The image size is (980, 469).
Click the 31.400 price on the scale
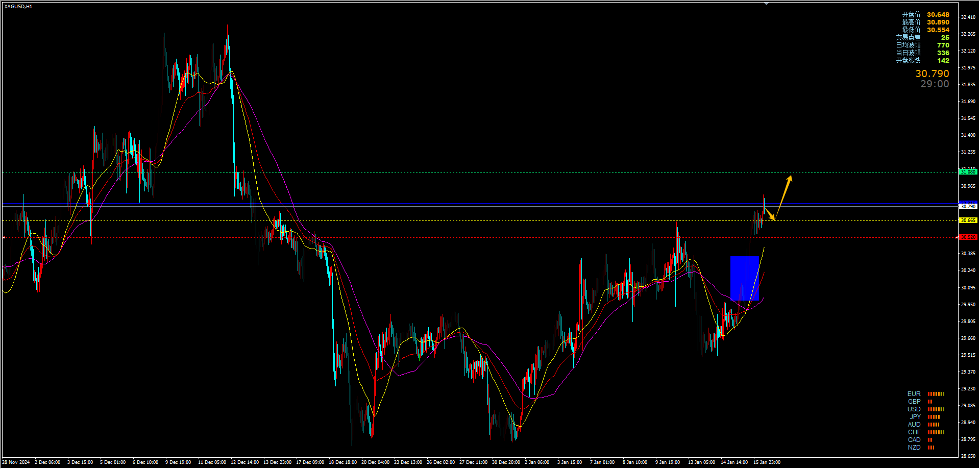(x=968, y=135)
